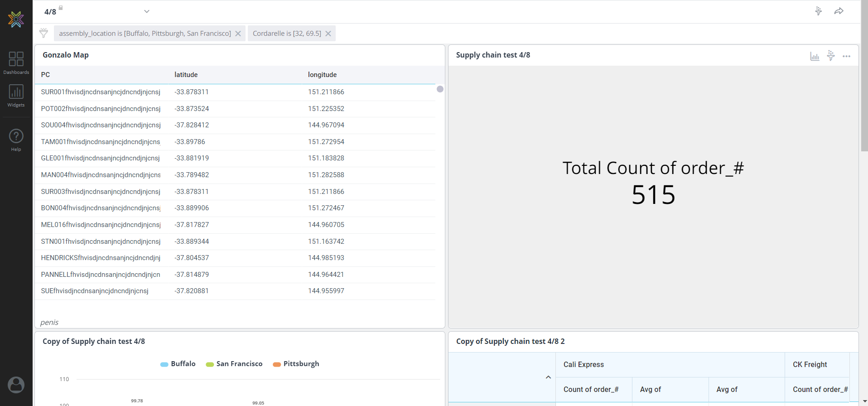Expand the 4/8 dashboard selector dropdown
The width and height of the screenshot is (868, 406).
coord(146,11)
